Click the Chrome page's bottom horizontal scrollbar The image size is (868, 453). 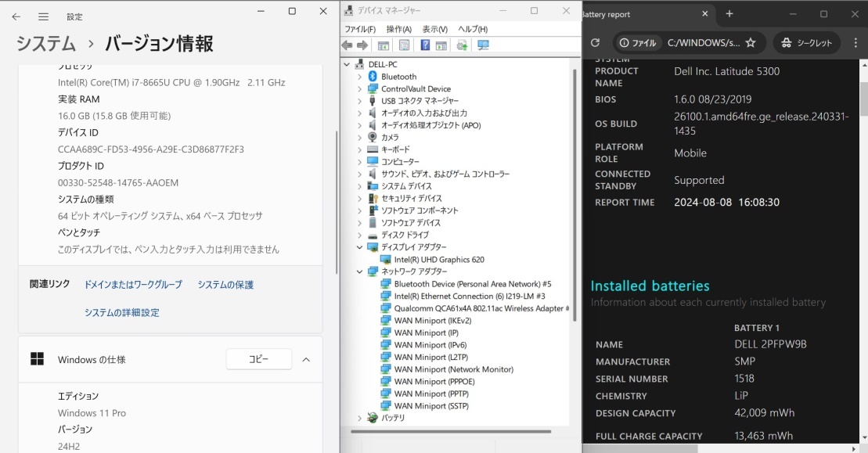click(x=639, y=448)
